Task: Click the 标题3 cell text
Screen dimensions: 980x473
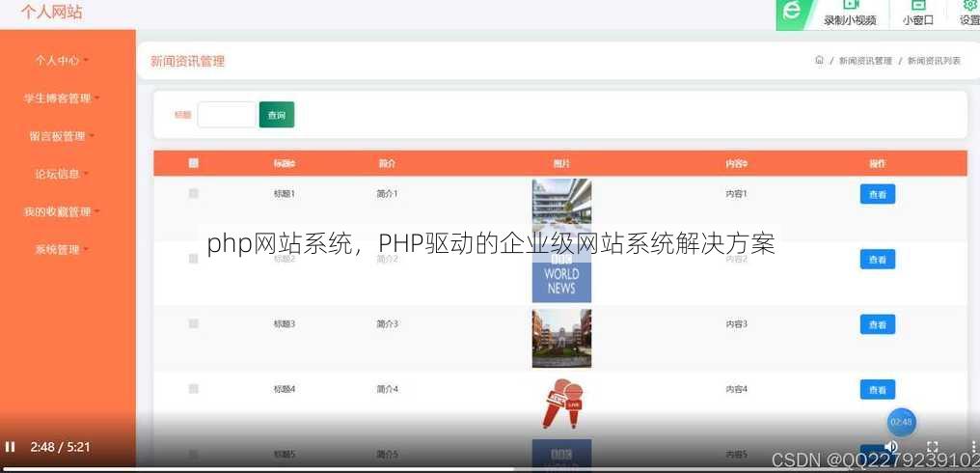Action: 284,324
